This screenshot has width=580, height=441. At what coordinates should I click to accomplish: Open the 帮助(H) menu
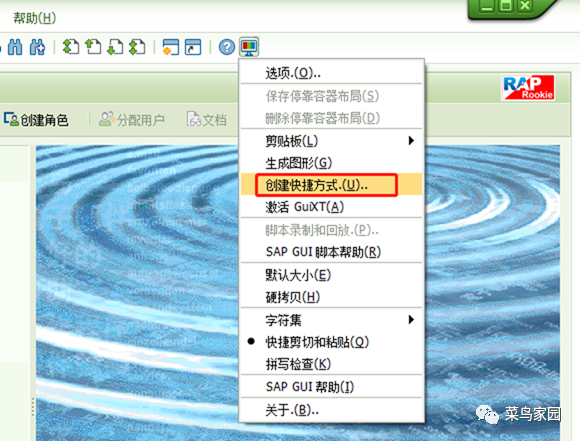coord(35,18)
